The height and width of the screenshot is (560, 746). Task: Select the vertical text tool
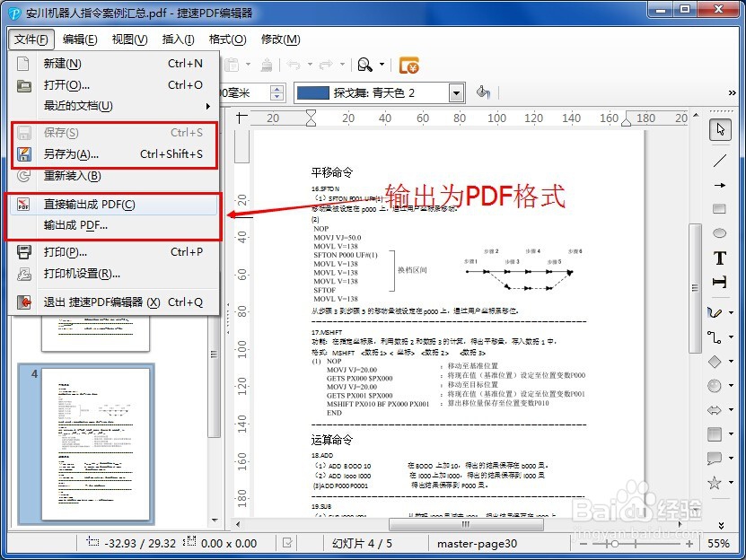click(719, 282)
